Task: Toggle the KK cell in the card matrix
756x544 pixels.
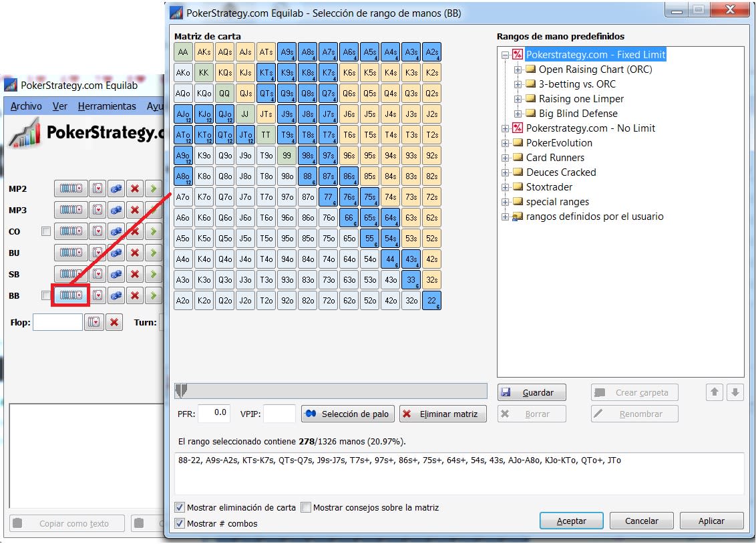Action: [204, 72]
